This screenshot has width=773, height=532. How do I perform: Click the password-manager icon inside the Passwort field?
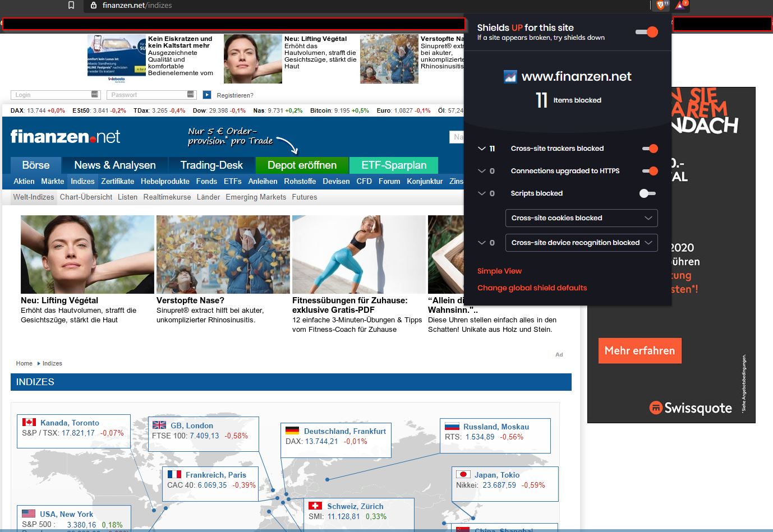coord(191,94)
